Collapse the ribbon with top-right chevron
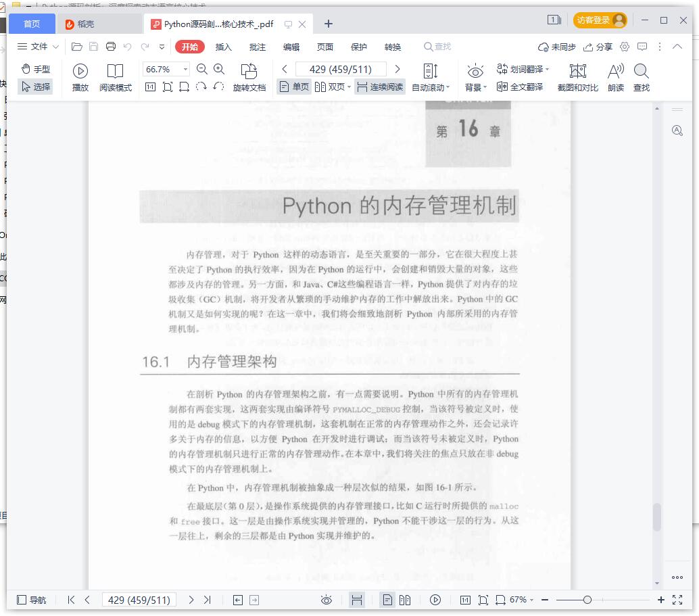Screen dimensions: 699x616 pos(677,47)
